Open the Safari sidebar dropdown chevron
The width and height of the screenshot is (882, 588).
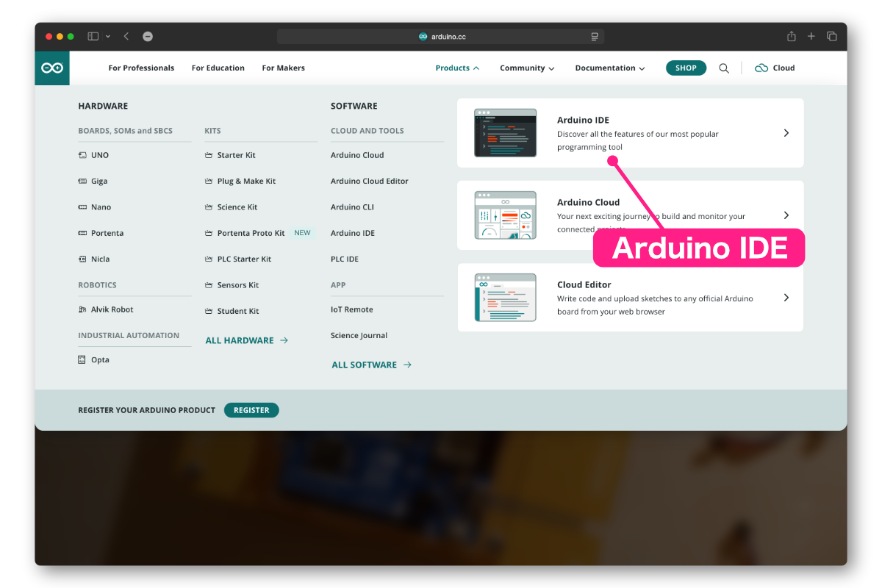click(108, 36)
